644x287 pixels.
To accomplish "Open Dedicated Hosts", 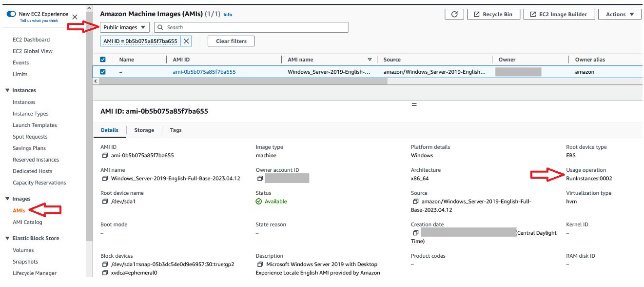I will [x=33, y=171].
